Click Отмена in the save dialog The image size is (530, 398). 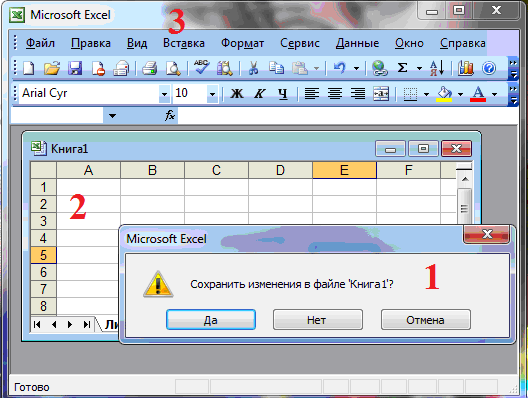[x=426, y=319]
